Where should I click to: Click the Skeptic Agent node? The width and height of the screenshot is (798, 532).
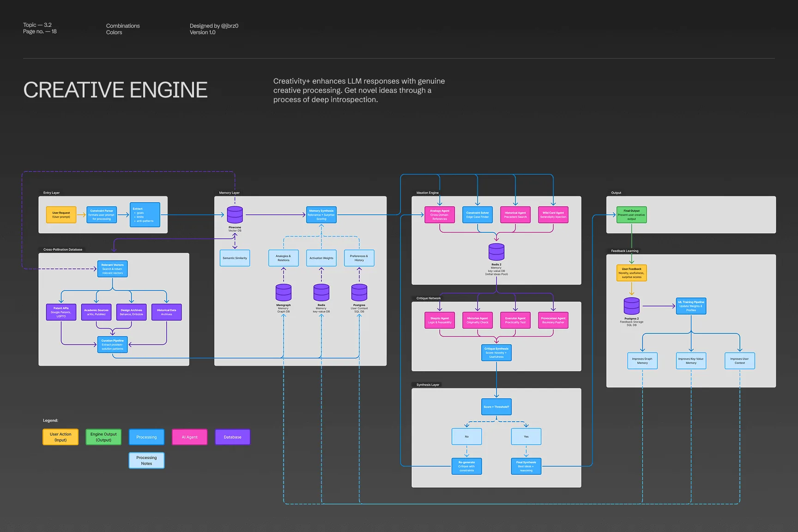440,320
